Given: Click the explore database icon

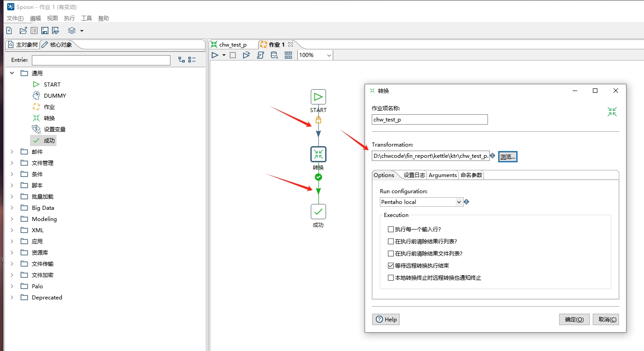Looking at the screenshot, I should pyautogui.click(x=274, y=55).
